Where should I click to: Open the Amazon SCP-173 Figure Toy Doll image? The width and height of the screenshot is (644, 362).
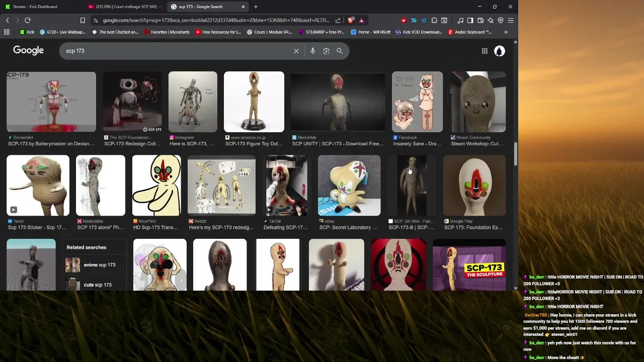pos(254,102)
